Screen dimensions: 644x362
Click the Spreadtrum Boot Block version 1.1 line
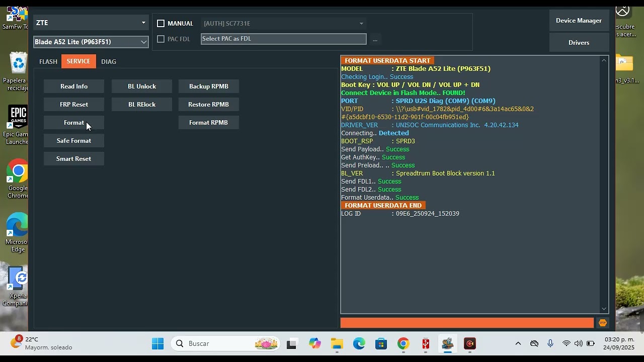point(418,173)
